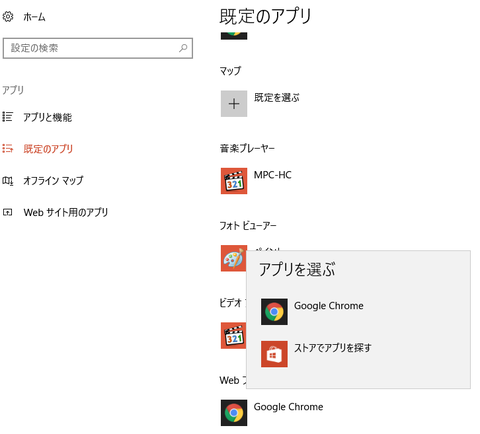Click the plus tile under マップ
The height and width of the screenshot is (434, 480).
point(234,104)
